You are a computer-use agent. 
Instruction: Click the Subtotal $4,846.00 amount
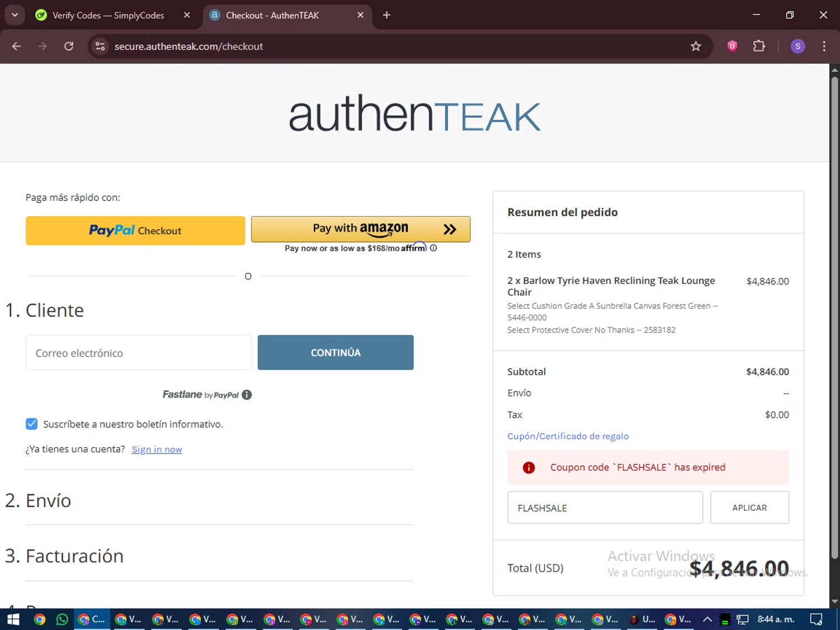(767, 372)
